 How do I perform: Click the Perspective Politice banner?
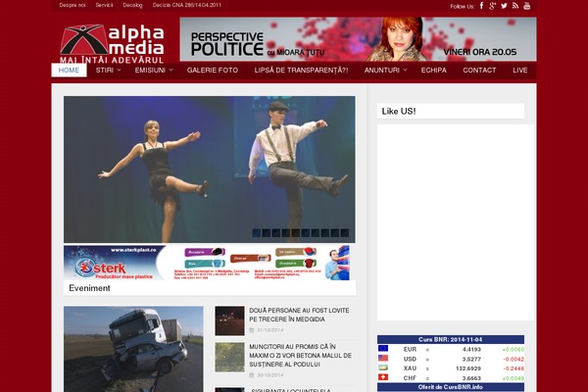pyautogui.click(x=358, y=39)
